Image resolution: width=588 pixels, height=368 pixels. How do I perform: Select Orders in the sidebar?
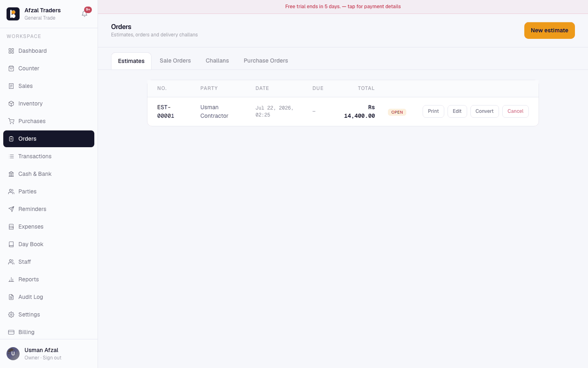tap(49, 139)
